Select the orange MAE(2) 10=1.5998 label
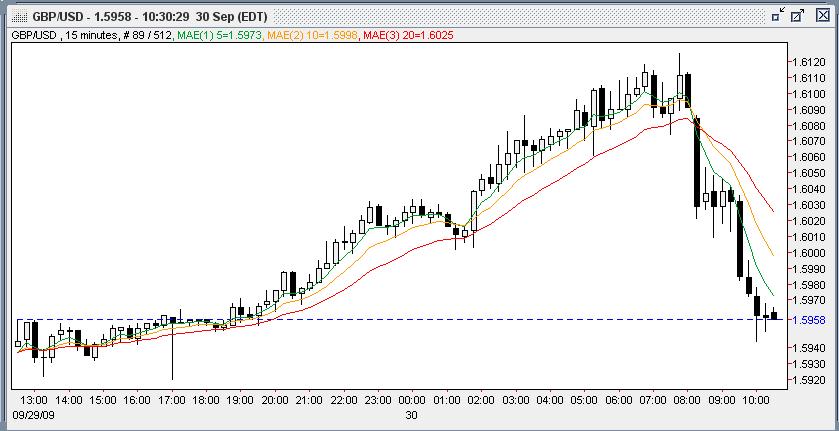839x431 pixels. [313, 35]
